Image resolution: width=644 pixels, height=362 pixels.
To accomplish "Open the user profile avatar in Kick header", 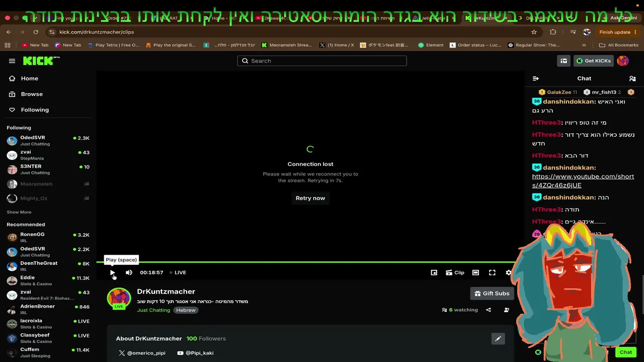I will [623, 61].
